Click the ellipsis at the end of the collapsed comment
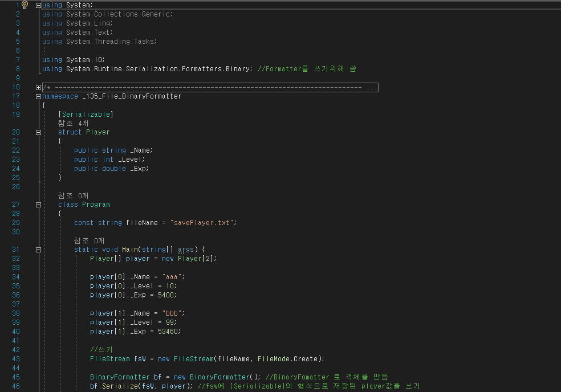561x392 pixels. [x=371, y=88]
